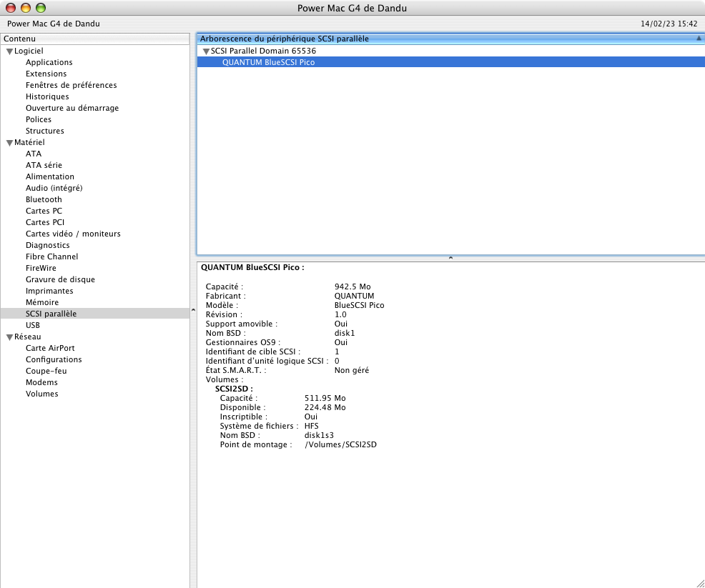The height and width of the screenshot is (588, 705).
Task: Click the mount point /Volumes/SCSI2SD
Action: 340,445
